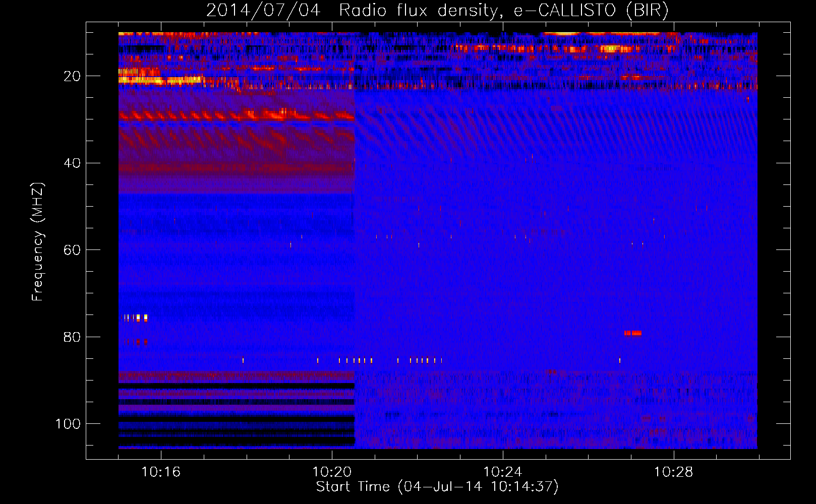Click the 10:16 time tick label

coord(161,472)
